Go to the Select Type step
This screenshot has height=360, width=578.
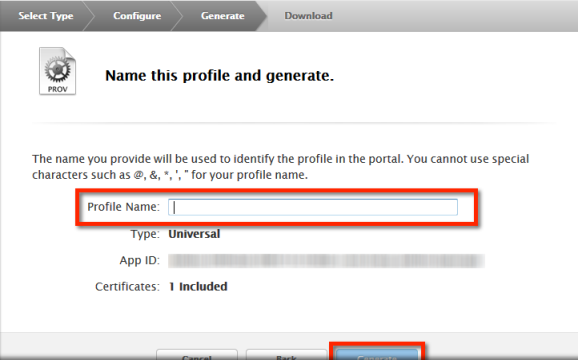pos(46,16)
